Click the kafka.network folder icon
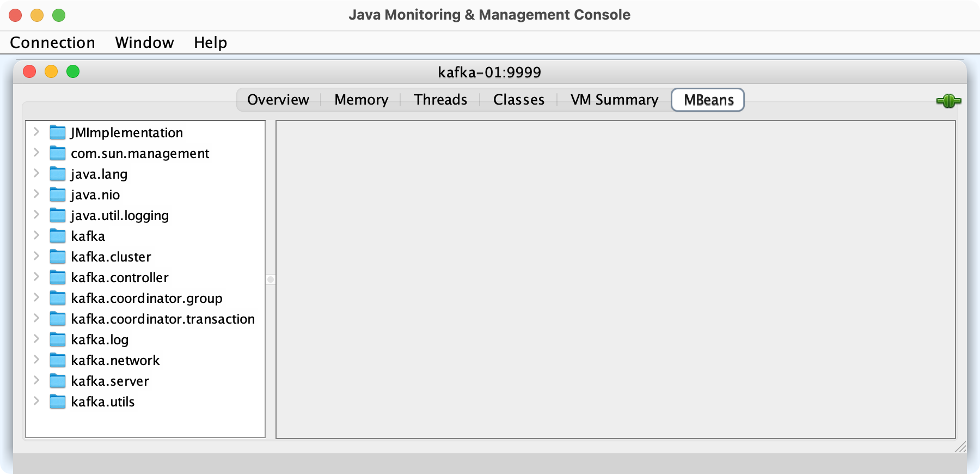 (x=58, y=360)
